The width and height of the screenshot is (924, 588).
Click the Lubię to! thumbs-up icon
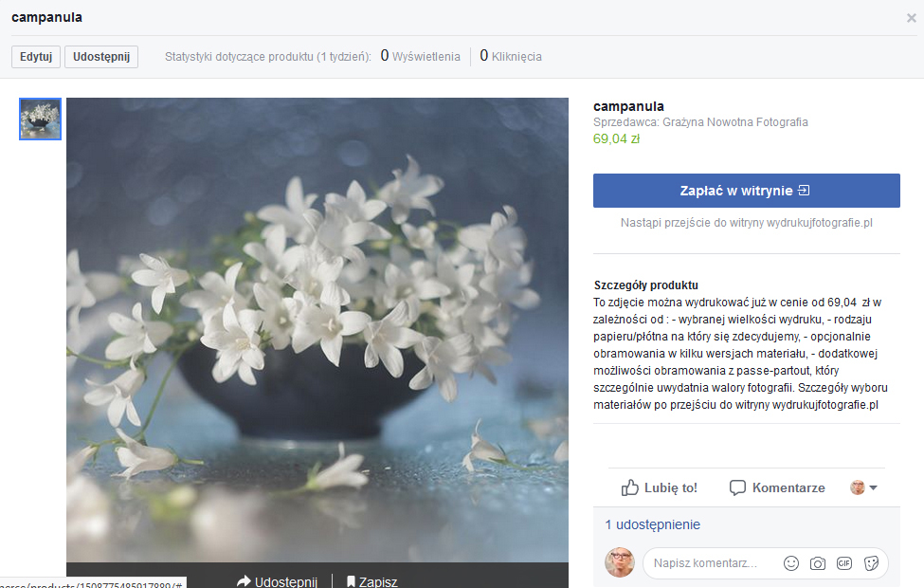630,487
